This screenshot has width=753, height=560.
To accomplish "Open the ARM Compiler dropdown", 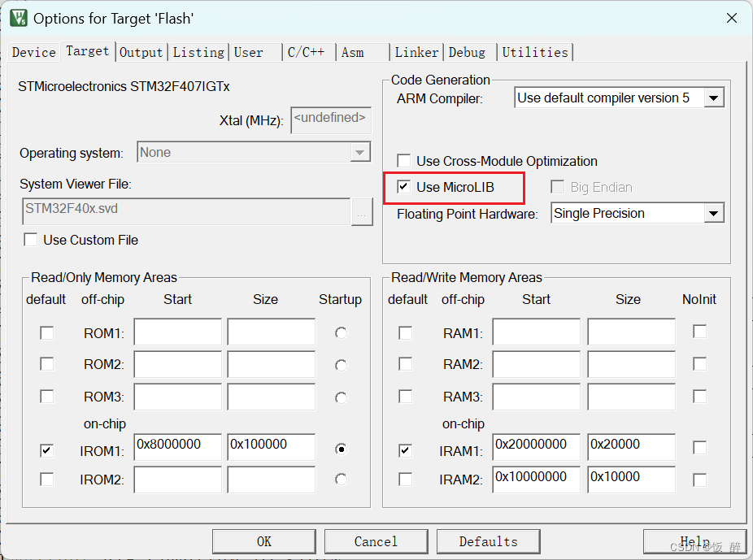I will (x=713, y=97).
